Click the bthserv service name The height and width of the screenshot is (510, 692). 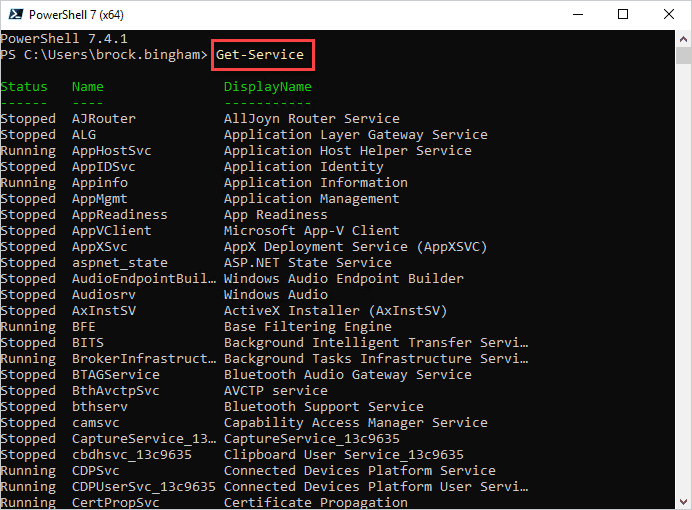[x=100, y=407]
